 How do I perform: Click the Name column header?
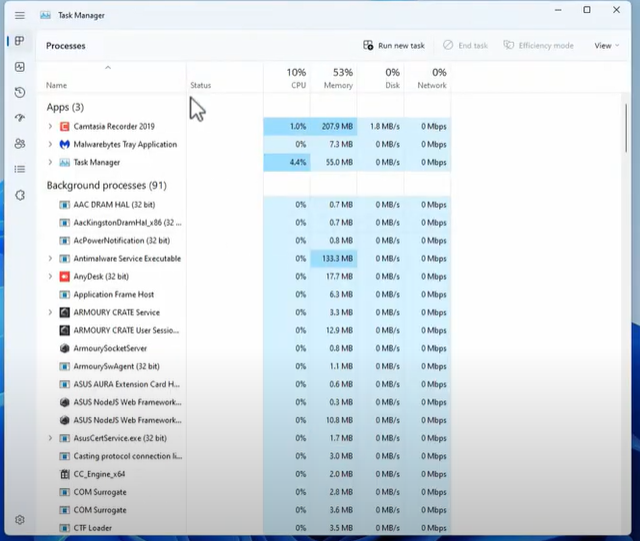pyautogui.click(x=57, y=85)
